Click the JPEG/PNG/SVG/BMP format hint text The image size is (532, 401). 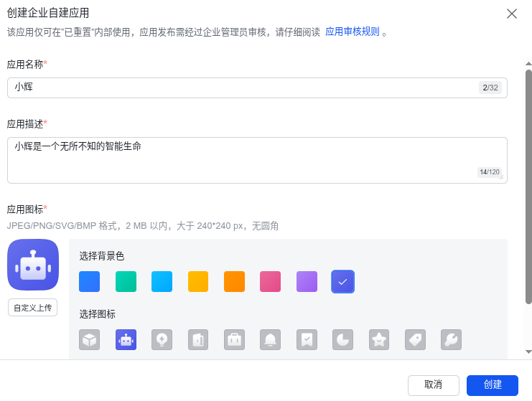[x=142, y=226]
